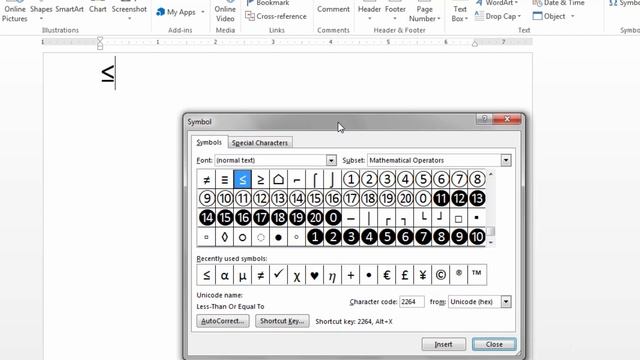The height and width of the screenshot is (360, 640).
Task: Open the Subset dropdown list
Action: (x=506, y=160)
